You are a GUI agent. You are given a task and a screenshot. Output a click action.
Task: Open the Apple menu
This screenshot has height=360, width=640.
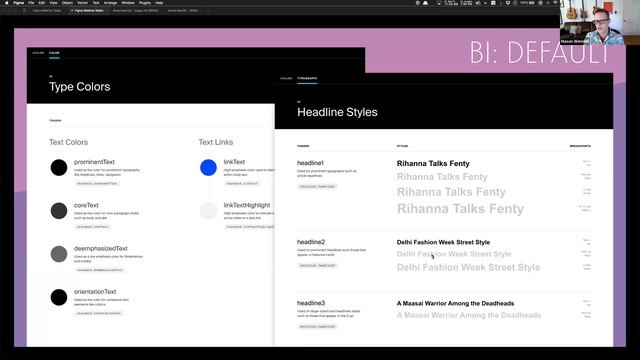tap(7, 2)
